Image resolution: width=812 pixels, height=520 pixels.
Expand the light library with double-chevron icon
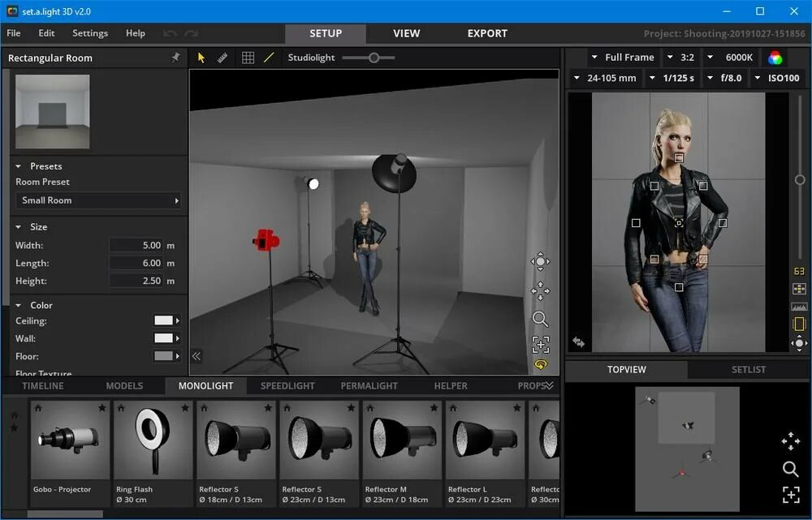tap(549, 385)
